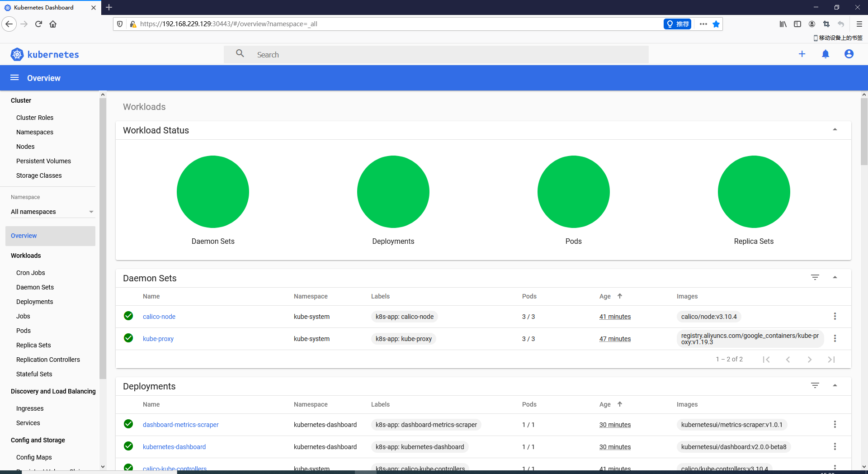The height and width of the screenshot is (474, 868).
Task: Open the kube-proxy daemon set link
Action: [158, 339]
